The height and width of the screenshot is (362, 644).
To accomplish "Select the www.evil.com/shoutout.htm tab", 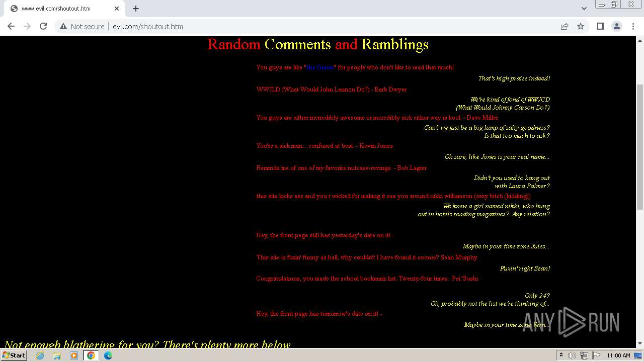I will tap(64, 9).
